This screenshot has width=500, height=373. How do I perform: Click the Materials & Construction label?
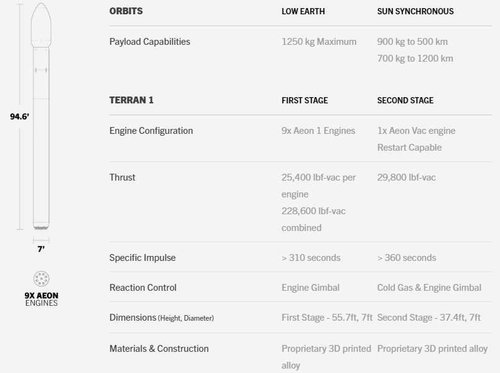tap(159, 349)
